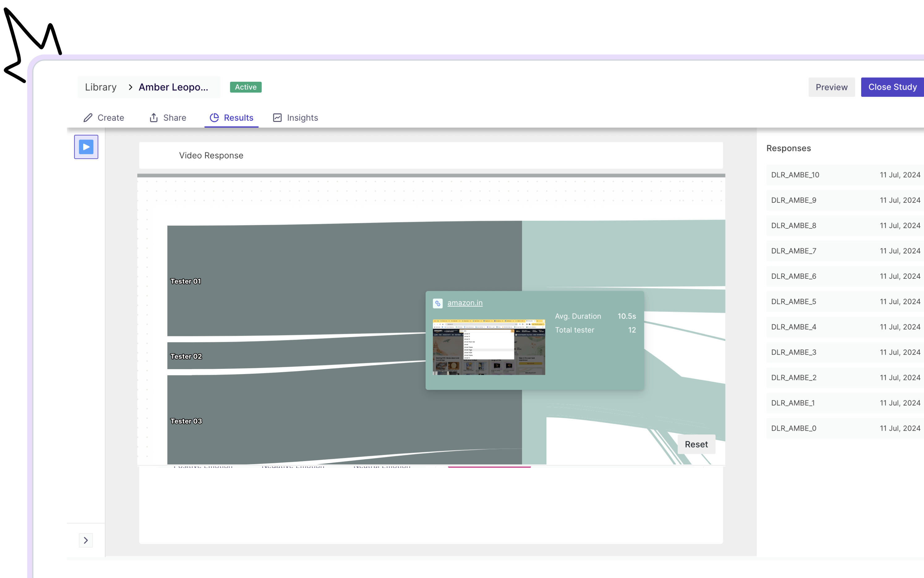Open response DLR_AMBE_6
Viewport: 924px width, 578px height.
[x=845, y=276]
